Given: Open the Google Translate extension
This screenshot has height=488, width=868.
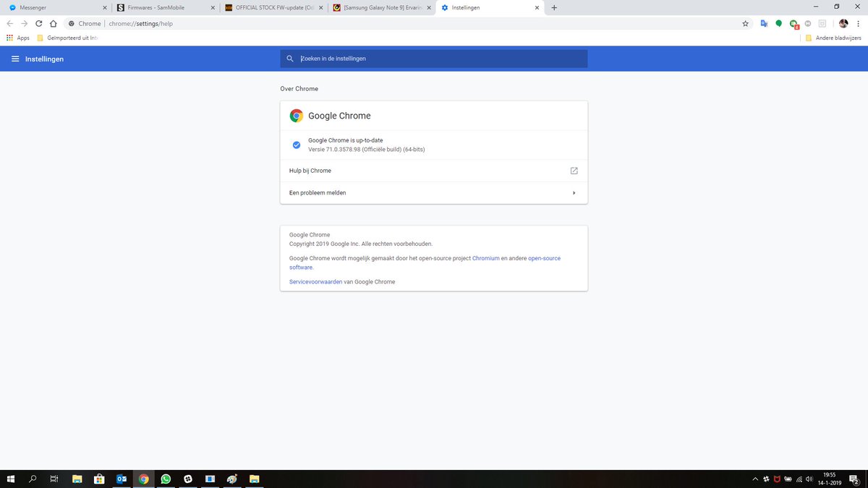Looking at the screenshot, I should coord(764,23).
